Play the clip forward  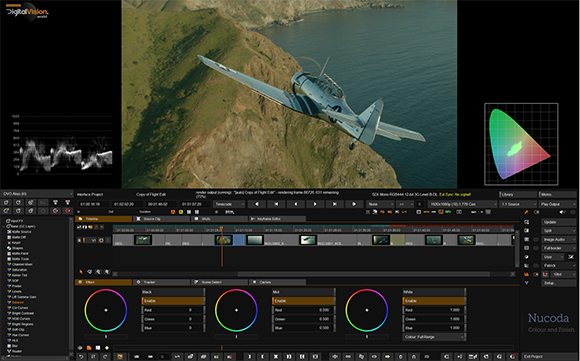354,204
